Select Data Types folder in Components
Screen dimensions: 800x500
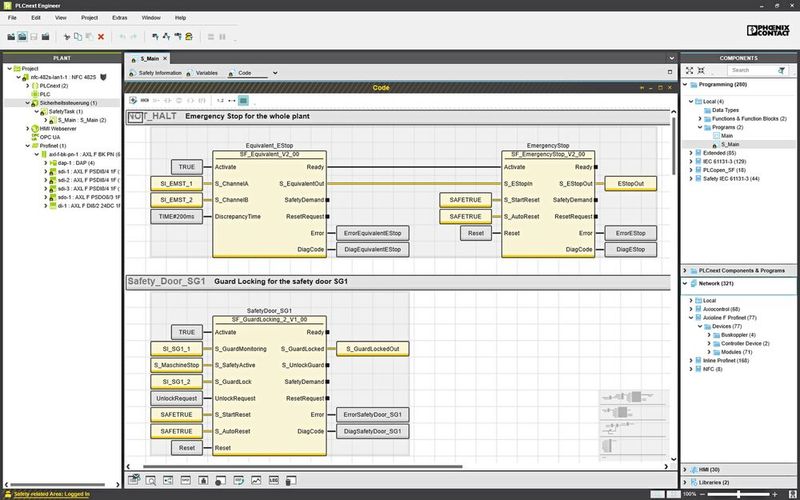720,110
